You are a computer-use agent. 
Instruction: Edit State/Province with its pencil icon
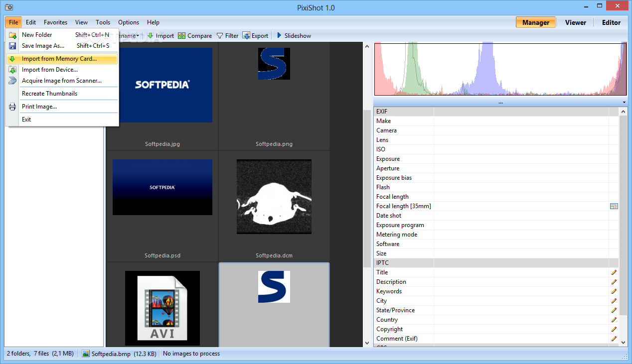click(x=614, y=310)
